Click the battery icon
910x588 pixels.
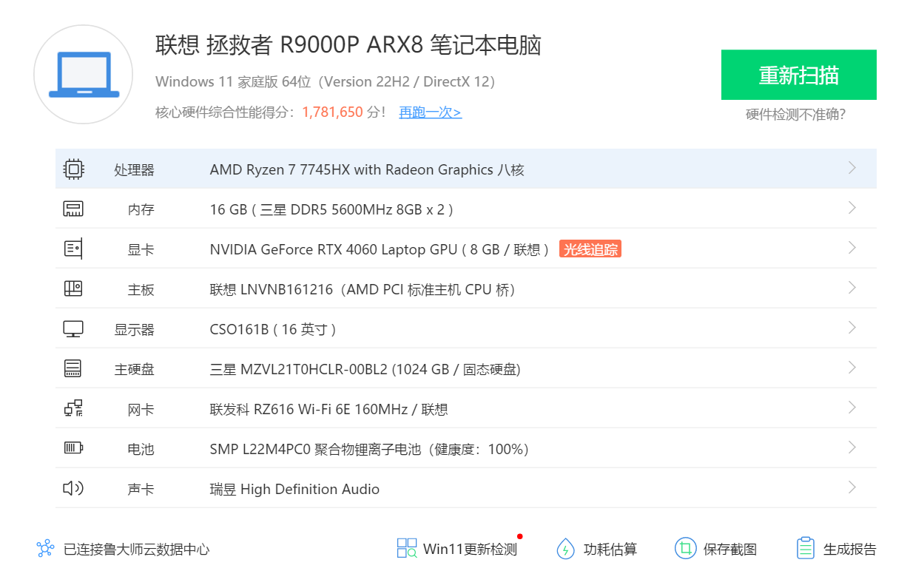73,448
